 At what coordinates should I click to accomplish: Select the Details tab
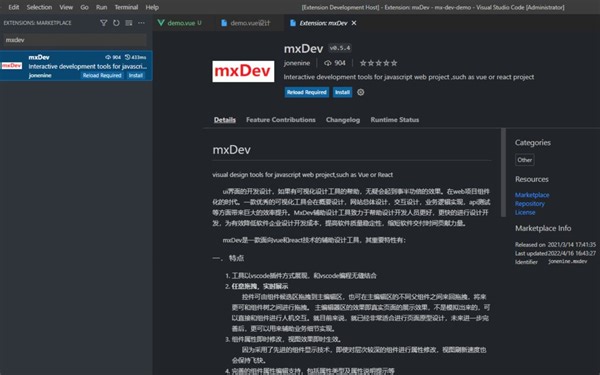pos(225,120)
